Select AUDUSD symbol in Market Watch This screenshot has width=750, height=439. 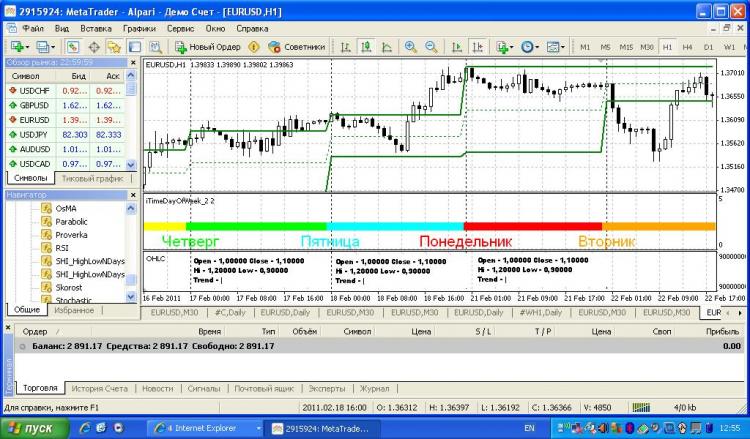tap(34, 149)
